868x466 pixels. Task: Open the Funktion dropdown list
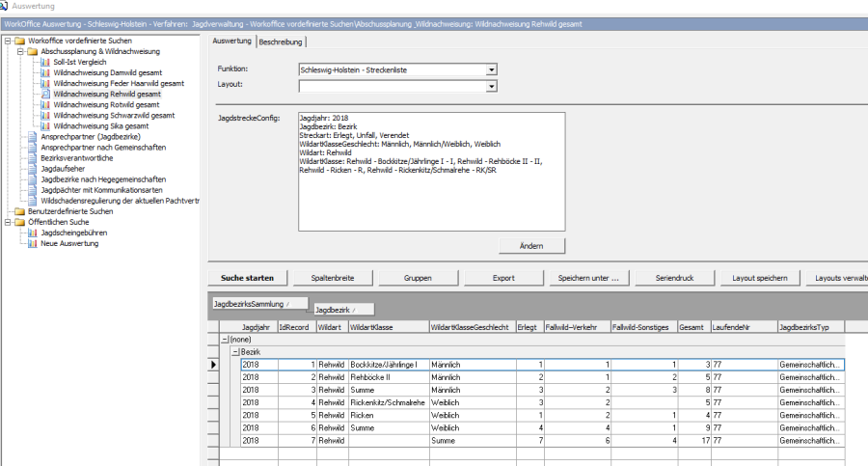click(491, 69)
